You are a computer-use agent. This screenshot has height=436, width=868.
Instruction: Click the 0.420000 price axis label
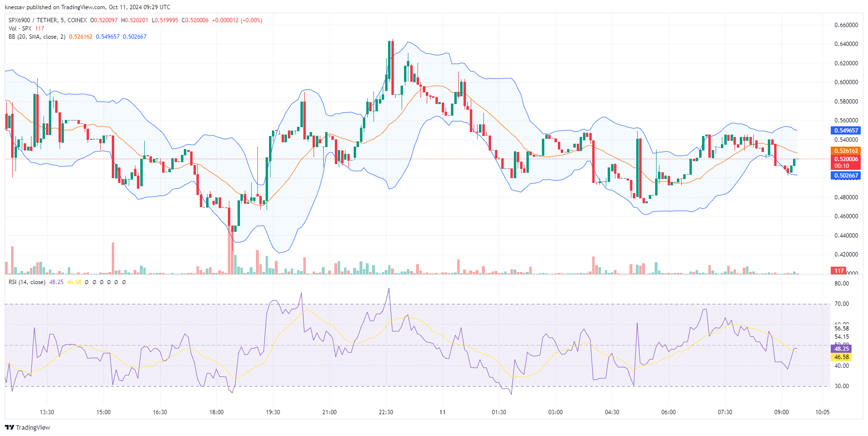tap(846, 255)
